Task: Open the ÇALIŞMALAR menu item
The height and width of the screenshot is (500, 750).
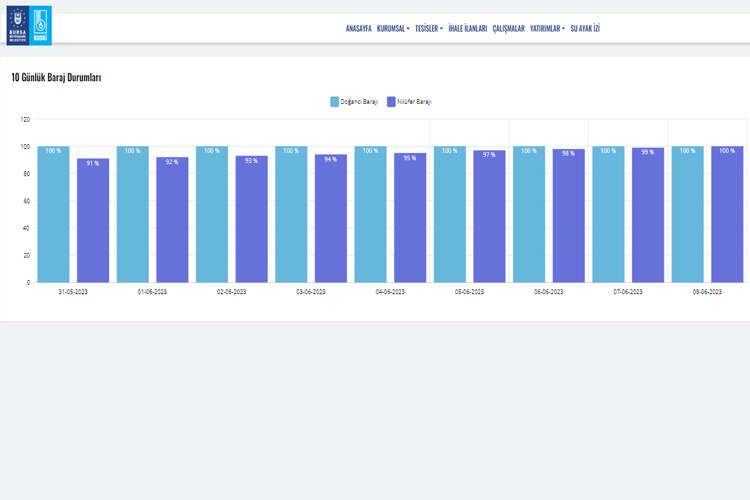Action: tap(509, 29)
